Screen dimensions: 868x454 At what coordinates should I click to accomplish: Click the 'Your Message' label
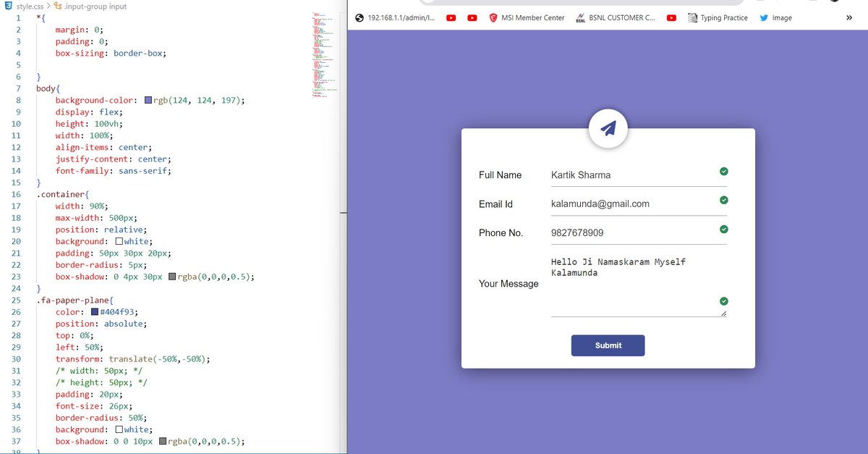click(509, 284)
